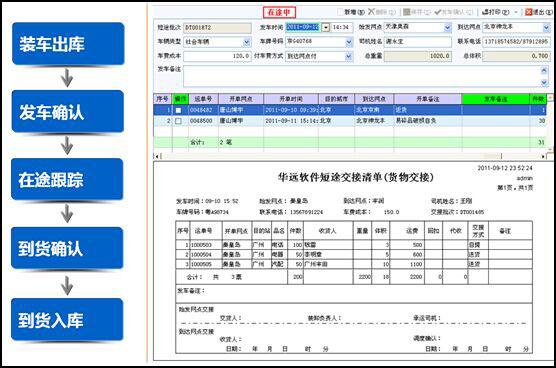Screen dimensions: 556x368
Task: Click the 司机姓名 input field
Action: coord(418,42)
